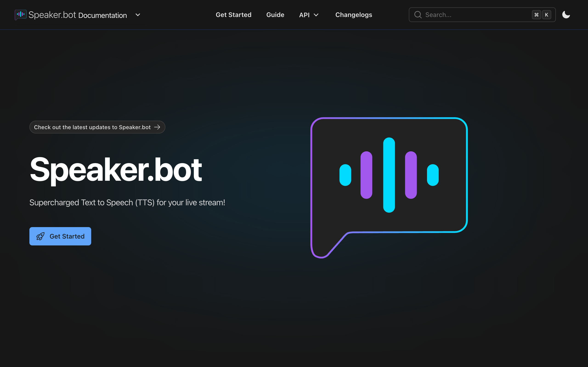The height and width of the screenshot is (367, 588).
Task: Click the rocket icon on Get Started button
Action: (x=40, y=236)
